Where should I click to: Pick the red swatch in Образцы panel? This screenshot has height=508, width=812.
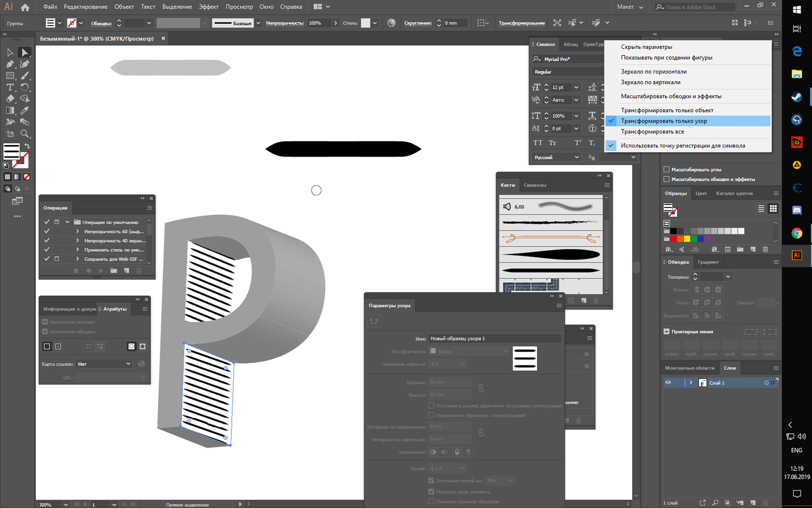[673, 239]
